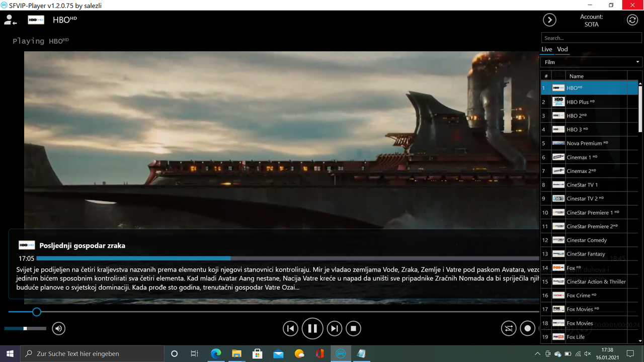Collapse the channel panel with the arrow button

pos(549,20)
